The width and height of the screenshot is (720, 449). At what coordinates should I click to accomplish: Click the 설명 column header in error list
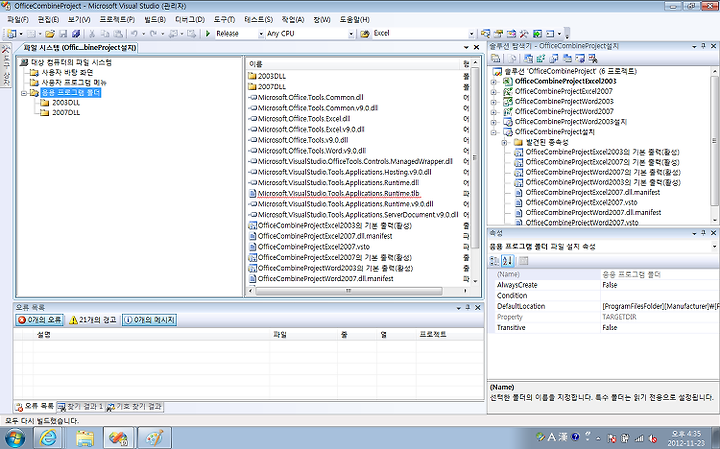click(x=152, y=335)
